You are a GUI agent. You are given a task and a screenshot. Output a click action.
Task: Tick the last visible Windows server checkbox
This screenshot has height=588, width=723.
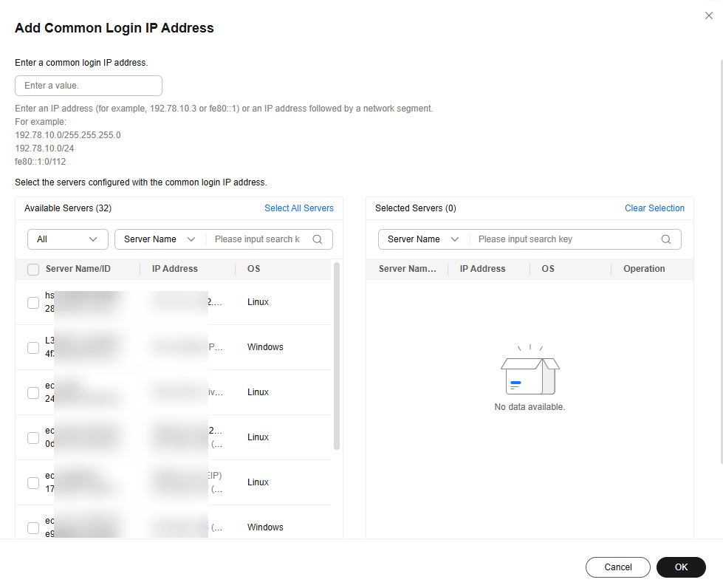pyautogui.click(x=33, y=528)
